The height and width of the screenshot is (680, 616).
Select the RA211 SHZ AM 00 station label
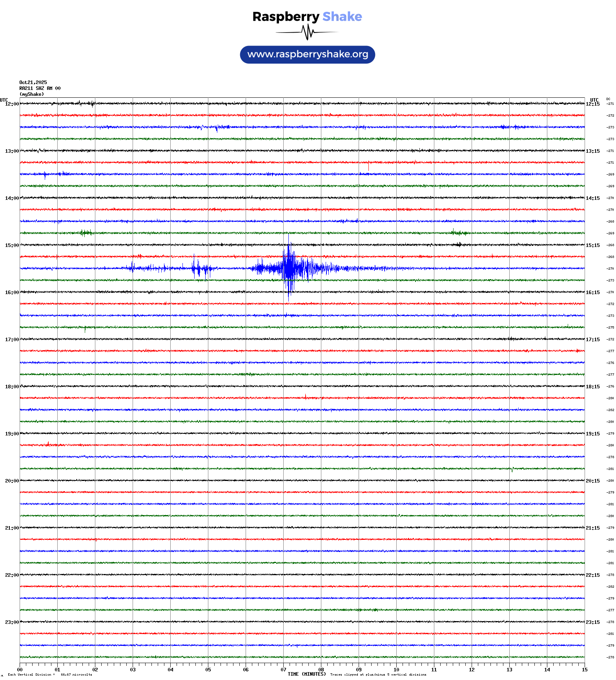click(40, 88)
